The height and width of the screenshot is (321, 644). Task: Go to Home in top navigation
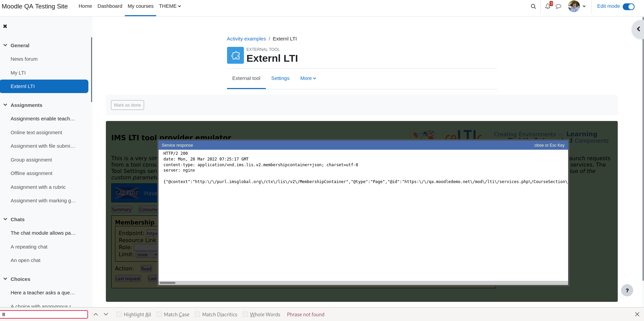pyautogui.click(x=85, y=6)
